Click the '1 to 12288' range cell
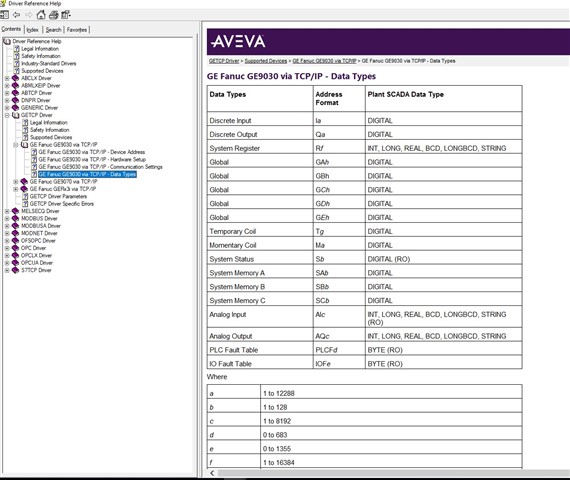Viewport: 570px width, 480px height. pyautogui.click(x=391, y=393)
